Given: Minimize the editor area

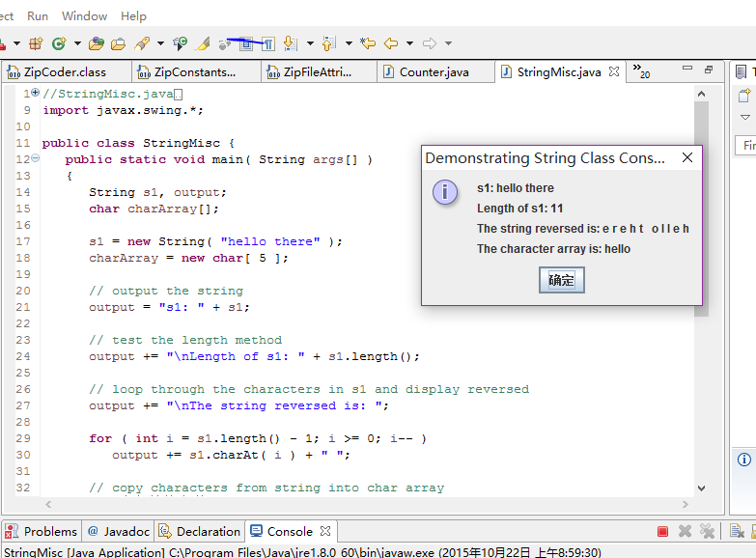Looking at the screenshot, I should 687,69.
